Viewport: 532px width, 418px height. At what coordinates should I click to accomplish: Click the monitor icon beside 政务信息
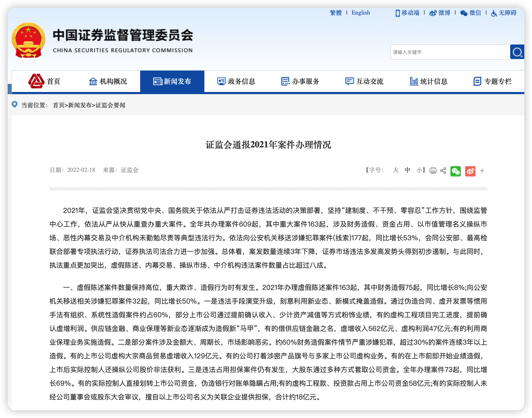(221, 81)
